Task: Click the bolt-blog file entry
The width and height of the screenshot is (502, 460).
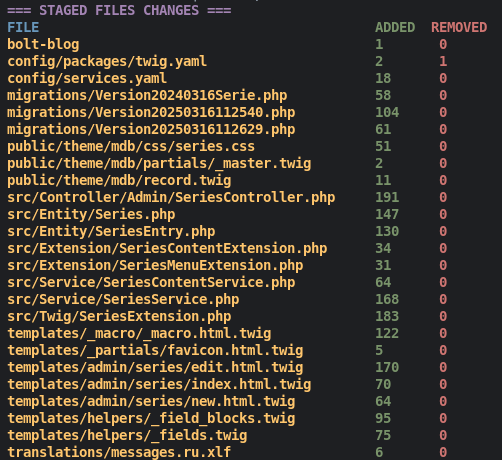Action: [x=43, y=45]
